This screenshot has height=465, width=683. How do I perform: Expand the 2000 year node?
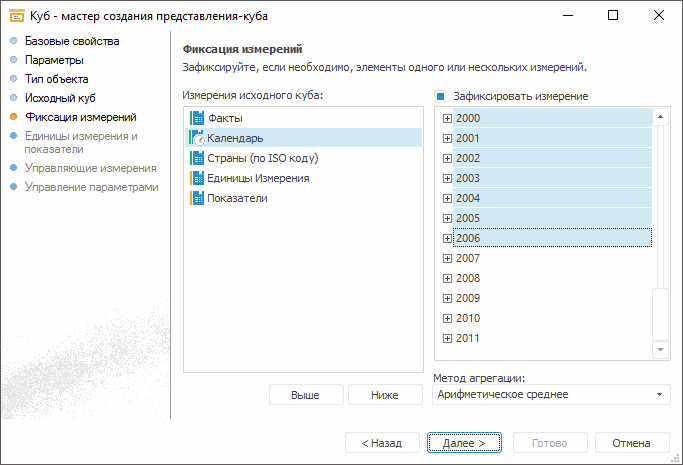pyautogui.click(x=447, y=118)
